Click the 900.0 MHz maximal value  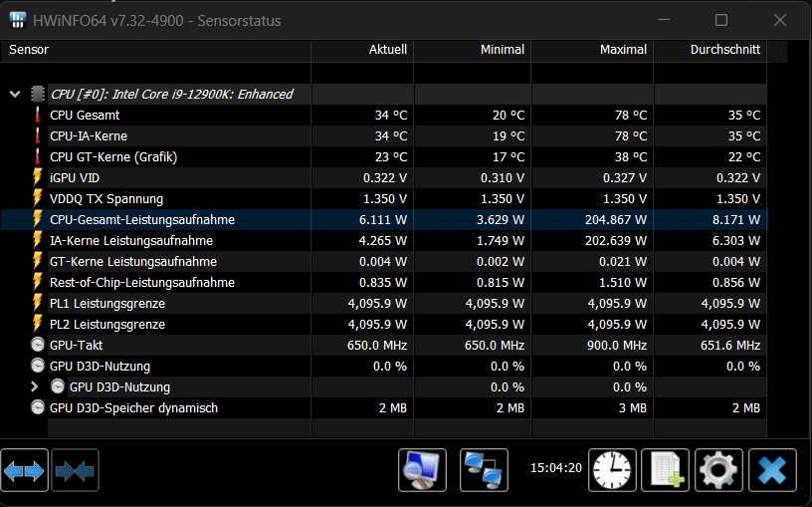pos(617,346)
